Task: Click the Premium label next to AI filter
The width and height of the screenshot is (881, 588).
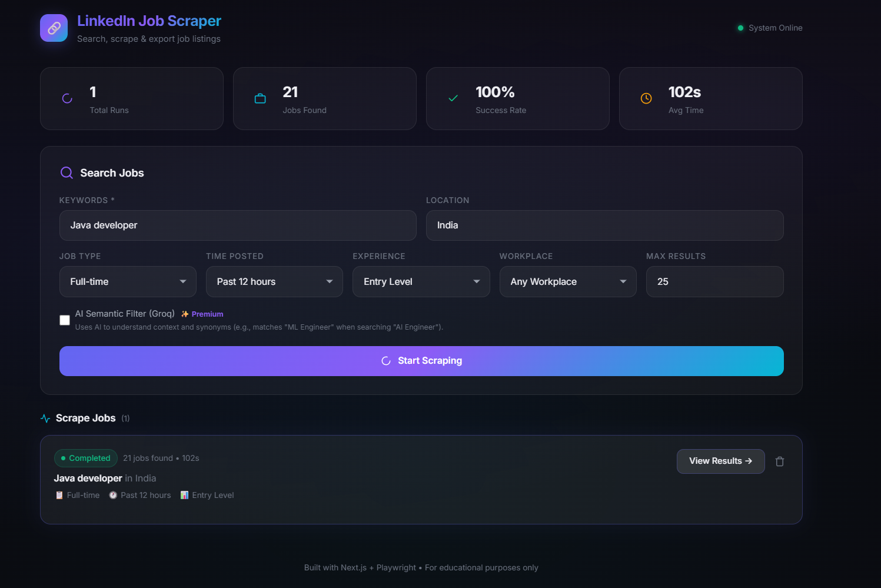Action: click(207, 314)
